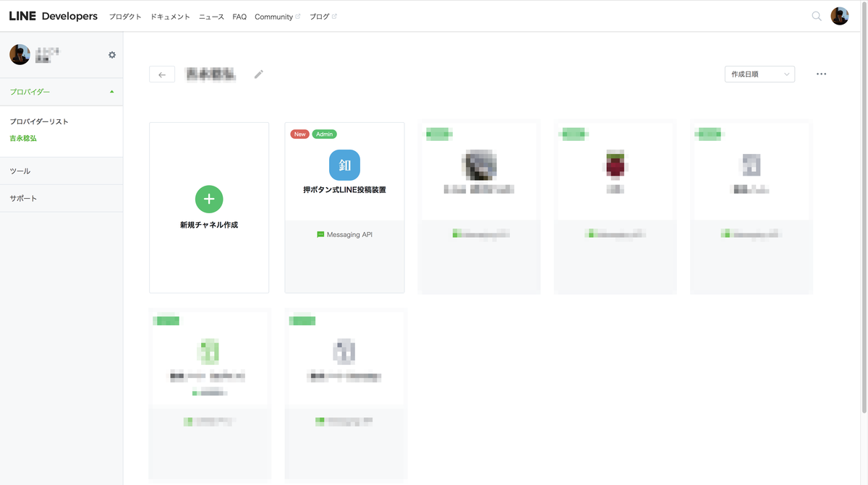The height and width of the screenshot is (485, 868).
Task: Click 新規チャネル作成 to start a new channel
Action: click(208, 223)
